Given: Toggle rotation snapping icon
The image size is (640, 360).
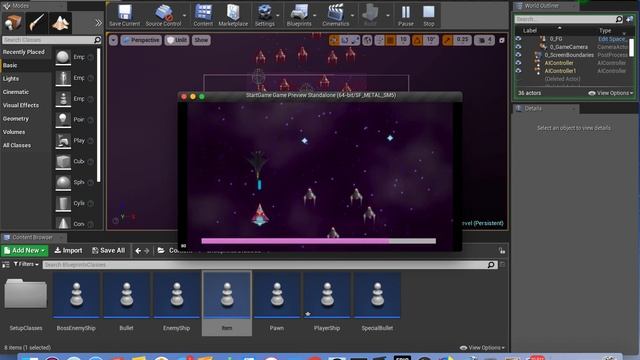Looking at the screenshot, I should (417, 40).
